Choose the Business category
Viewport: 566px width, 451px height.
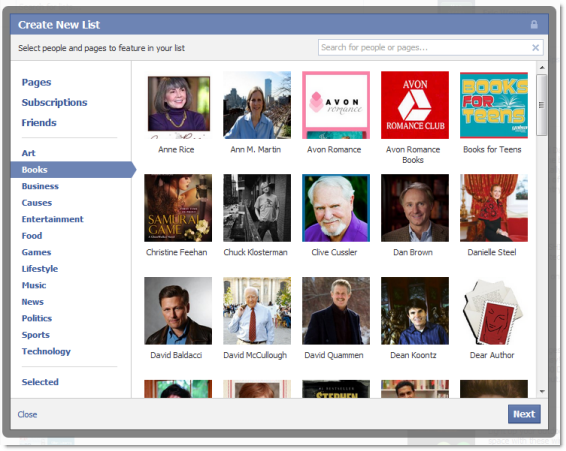(40, 186)
